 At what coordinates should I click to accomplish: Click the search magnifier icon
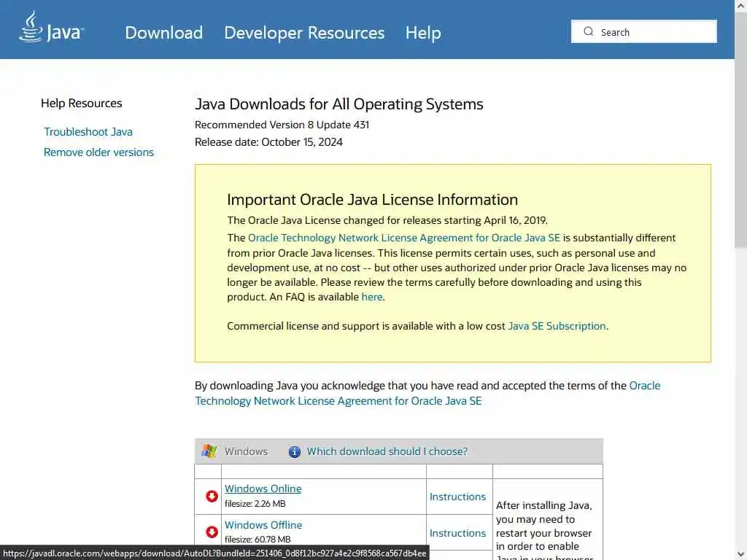tap(589, 31)
